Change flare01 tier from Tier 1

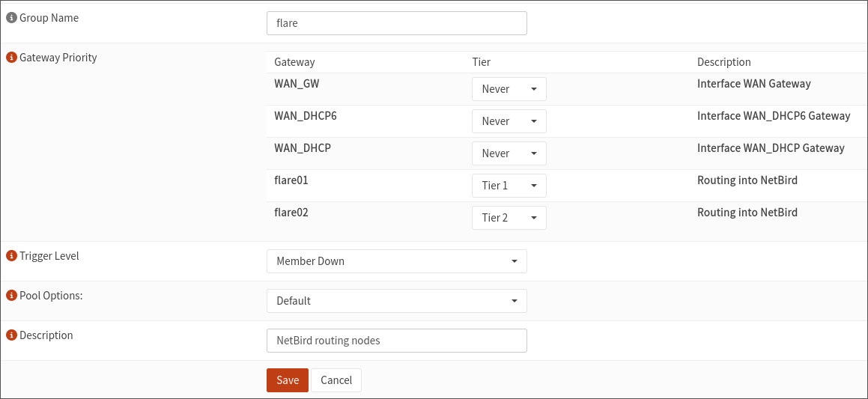coord(509,186)
